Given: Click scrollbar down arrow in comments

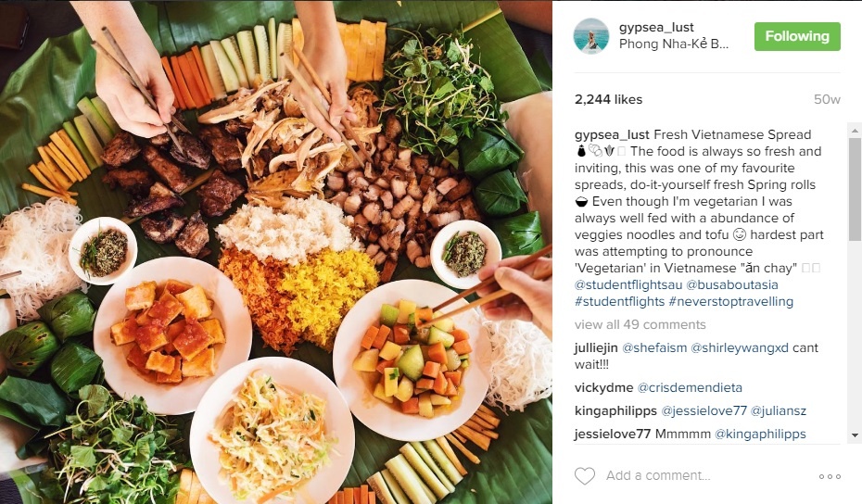Looking at the screenshot, I should (x=855, y=435).
